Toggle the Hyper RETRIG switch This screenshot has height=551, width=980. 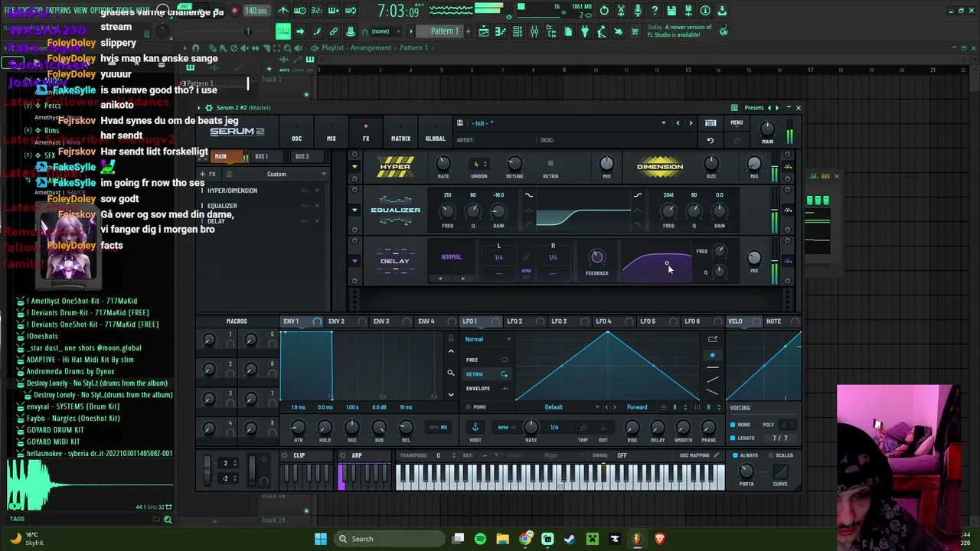click(x=550, y=164)
